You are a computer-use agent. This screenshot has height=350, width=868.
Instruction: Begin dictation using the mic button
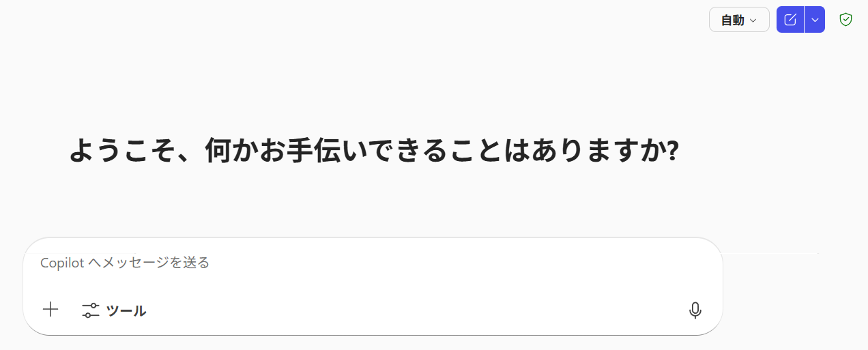pos(695,310)
